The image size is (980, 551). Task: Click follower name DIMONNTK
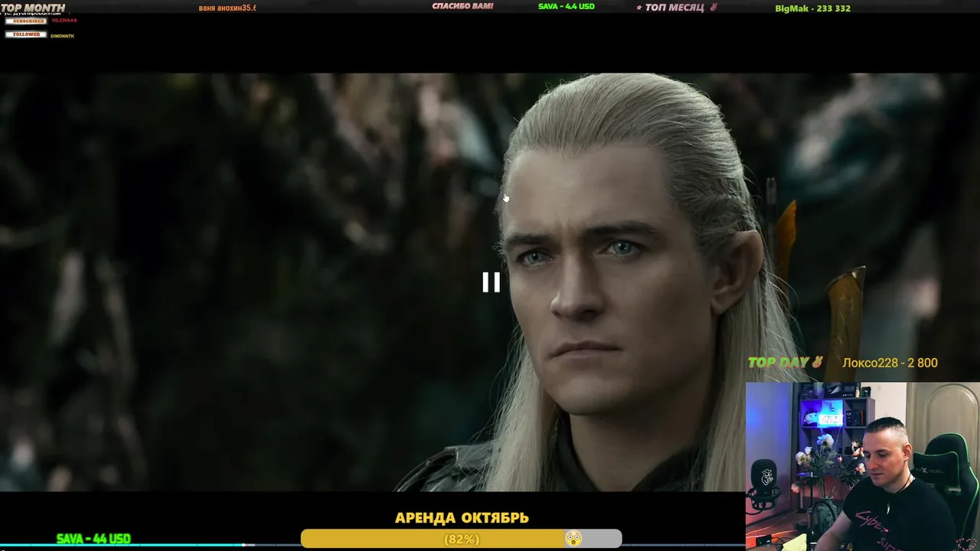(x=62, y=36)
